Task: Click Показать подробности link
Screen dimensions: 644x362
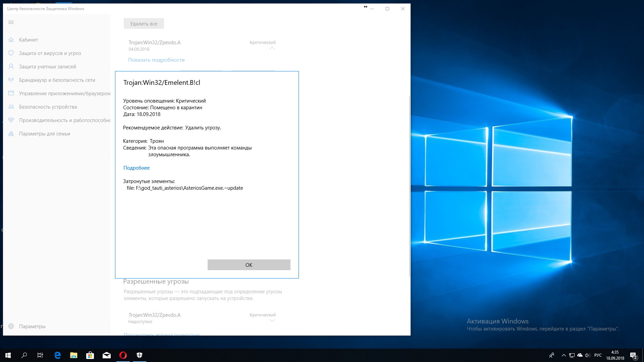Action: click(156, 60)
